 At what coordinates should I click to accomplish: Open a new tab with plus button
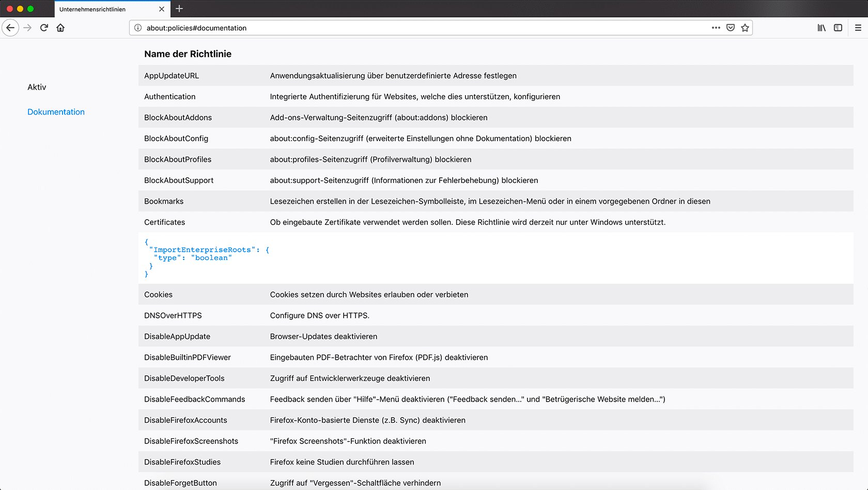pyautogui.click(x=179, y=9)
